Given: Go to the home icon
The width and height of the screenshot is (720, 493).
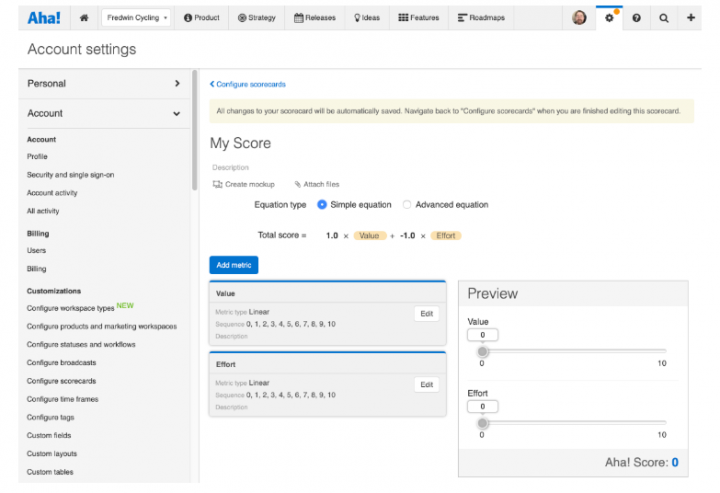Looking at the screenshot, I should tap(84, 18).
